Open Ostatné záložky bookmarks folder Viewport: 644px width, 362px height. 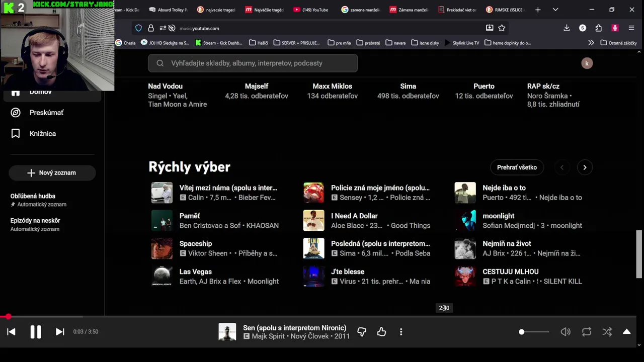click(618, 43)
